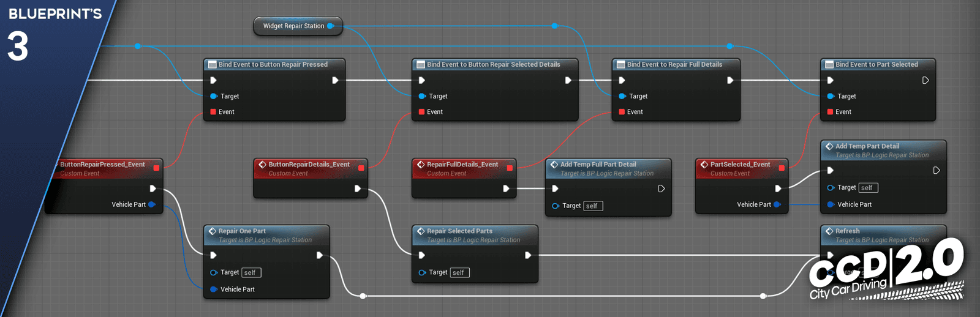This screenshot has width=980, height=317.
Task: Click exec output pin of ButtonRepairDetails_Event
Action: pos(357,188)
